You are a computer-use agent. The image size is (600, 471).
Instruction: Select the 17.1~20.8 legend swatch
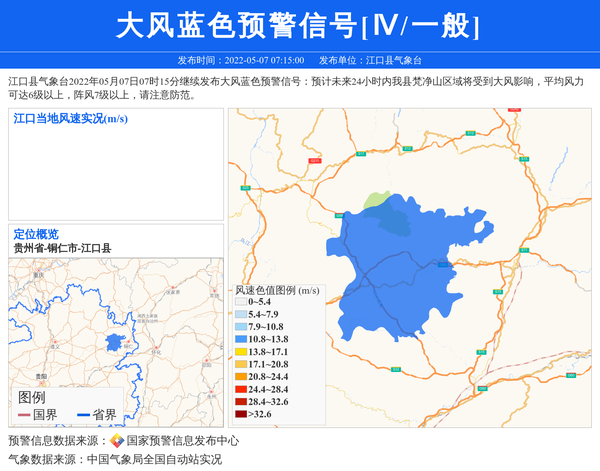[240, 365]
